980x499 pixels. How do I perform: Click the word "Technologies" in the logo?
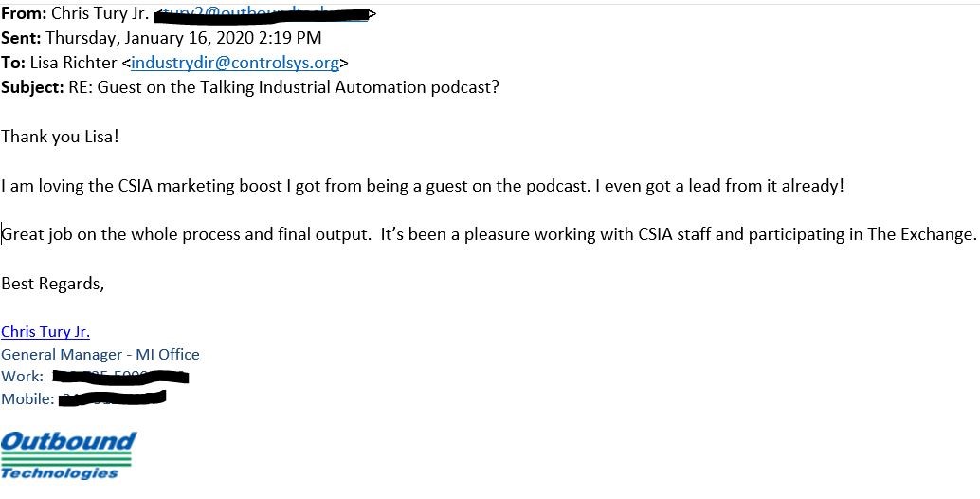(x=60, y=472)
